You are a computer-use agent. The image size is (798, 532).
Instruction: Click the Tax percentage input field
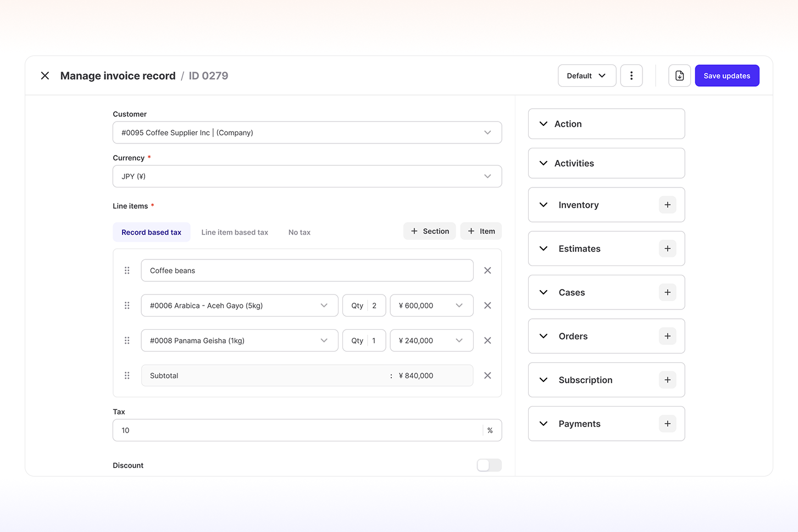[x=297, y=430]
